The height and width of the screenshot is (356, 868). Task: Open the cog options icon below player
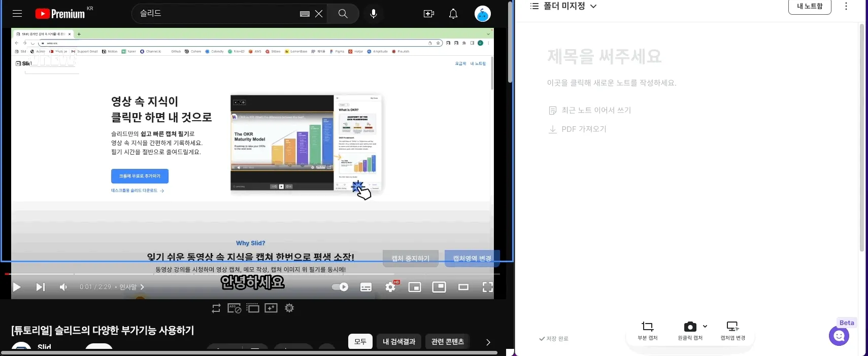pos(289,308)
